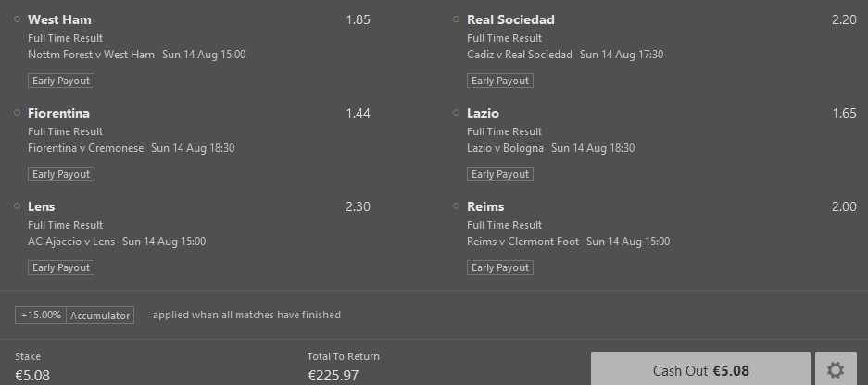Click the +15.00% bonus badge

[41, 316]
